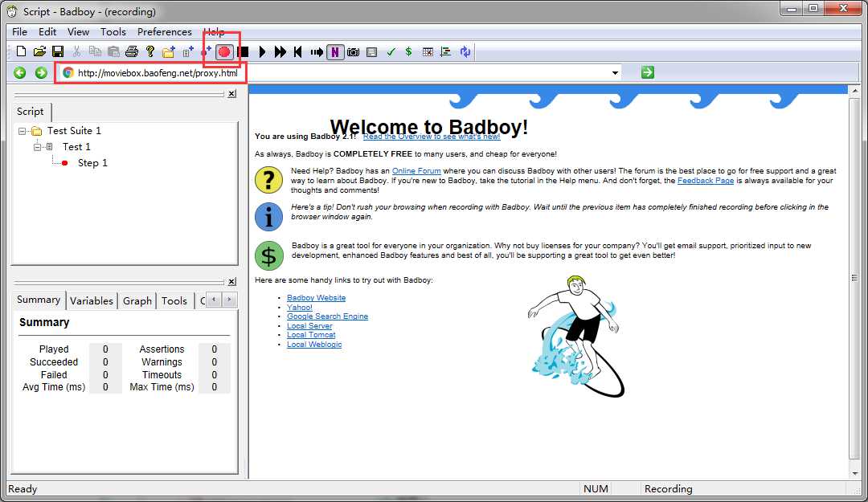Switch to the Tools tab
Viewport: 868px width, 502px height.
click(174, 300)
